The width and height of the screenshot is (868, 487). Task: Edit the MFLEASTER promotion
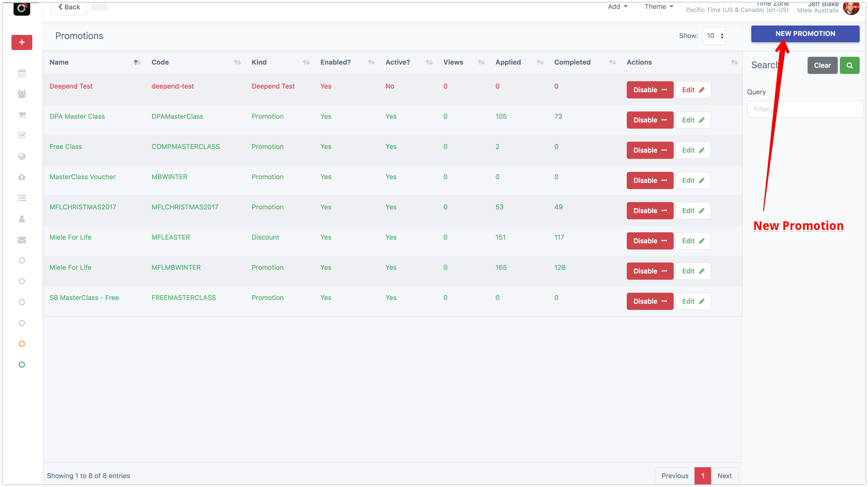pyautogui.click(x=693, y=241)
